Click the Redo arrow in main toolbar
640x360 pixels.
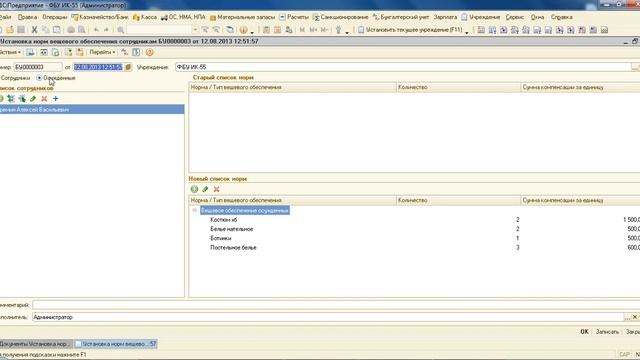[107, 30]
